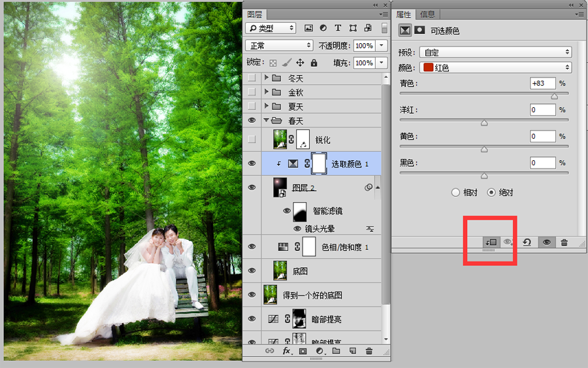Image resolution: width=588 pixels, height=368 pixels.
Task: Open the 类型 filter dropdown
Action: click(270, 28)
